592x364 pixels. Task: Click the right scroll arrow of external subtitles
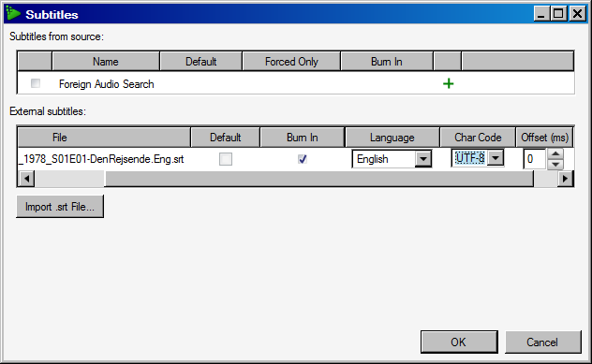565,179
